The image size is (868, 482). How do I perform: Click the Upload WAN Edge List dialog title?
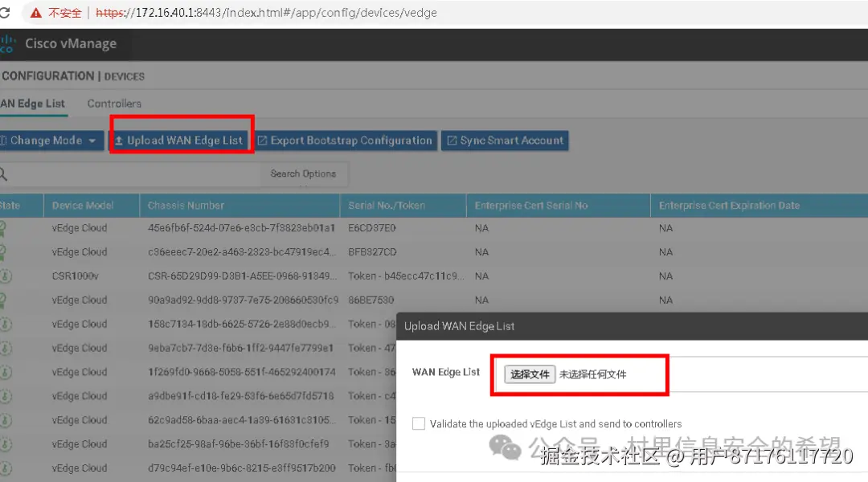[459, 326]
